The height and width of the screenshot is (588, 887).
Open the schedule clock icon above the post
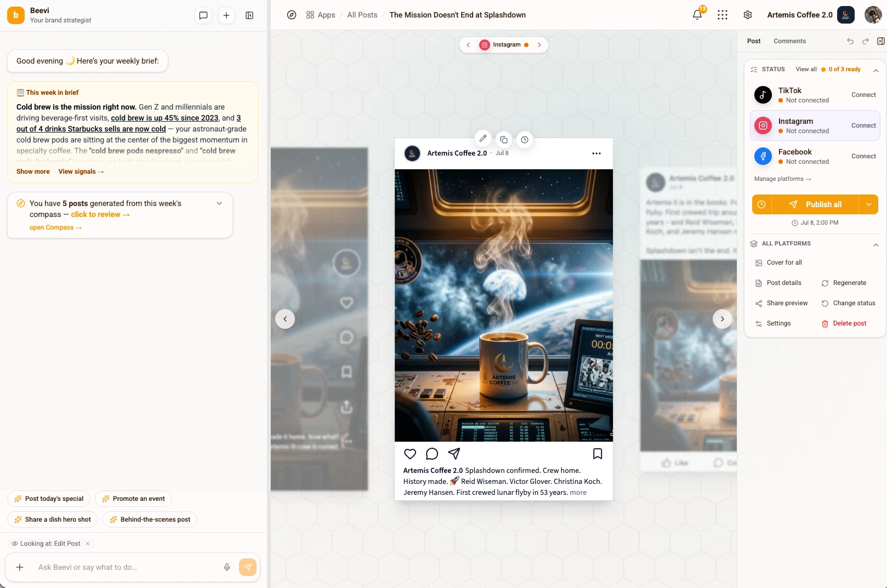click(525, 140)
